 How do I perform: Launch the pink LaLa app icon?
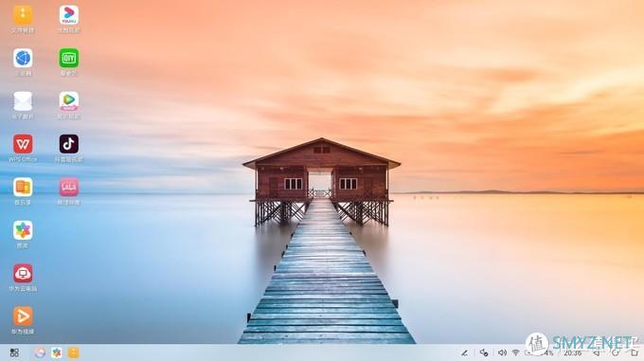pyautogui.click(x=68, y=188)
